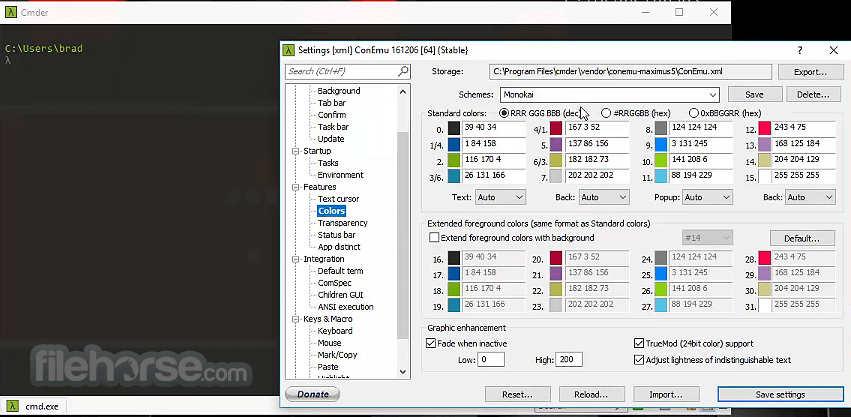Click the Storage path field
The width and height of the screenshot is (851, 417).
(x=630, y=72)
